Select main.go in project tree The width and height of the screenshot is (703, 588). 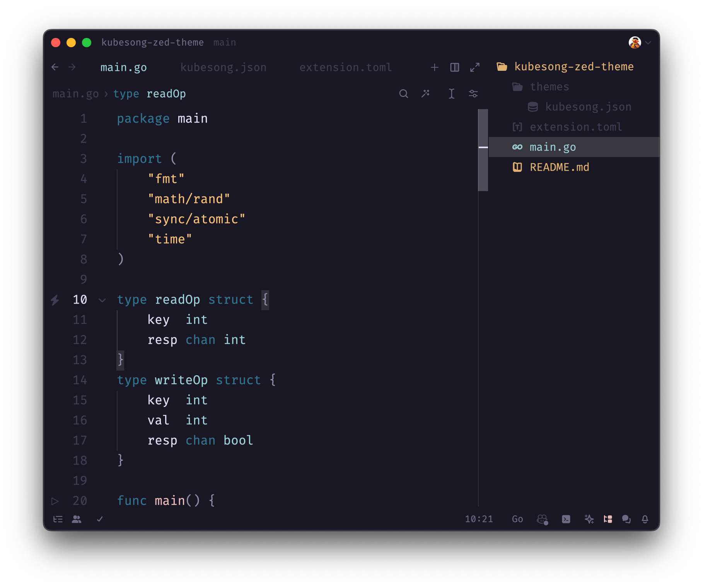click(574, 147)
